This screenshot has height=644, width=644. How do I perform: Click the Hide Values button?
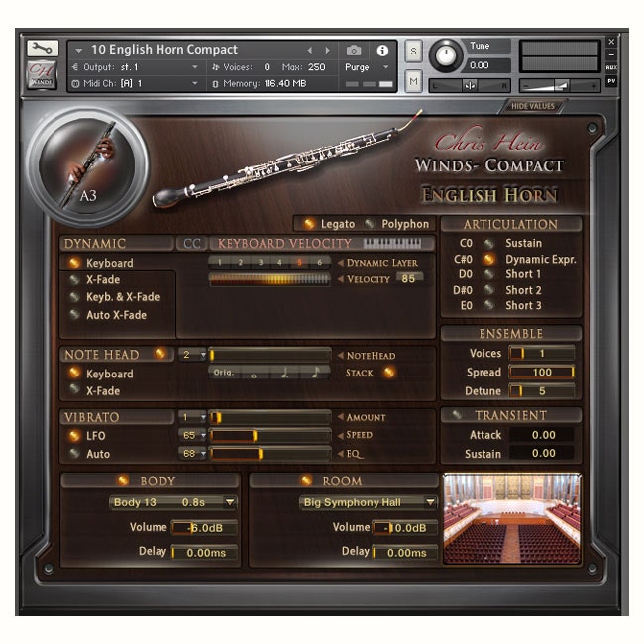(533, 106)
